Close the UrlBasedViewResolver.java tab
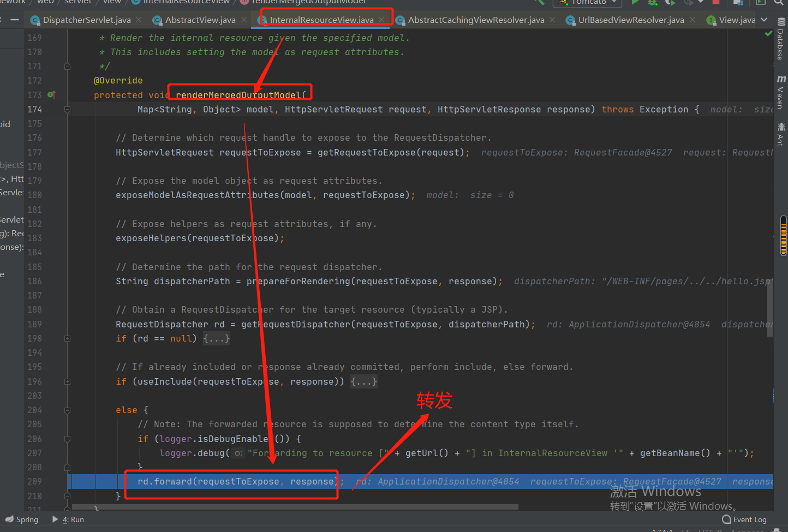This screenshot has height=532, width=788. coord(693,20)
